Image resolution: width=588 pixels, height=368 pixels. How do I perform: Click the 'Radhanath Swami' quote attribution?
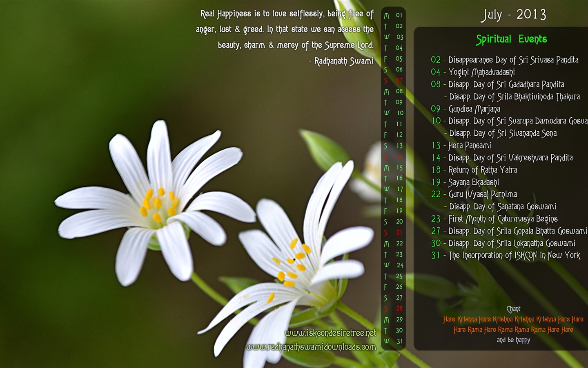[344, 61]
